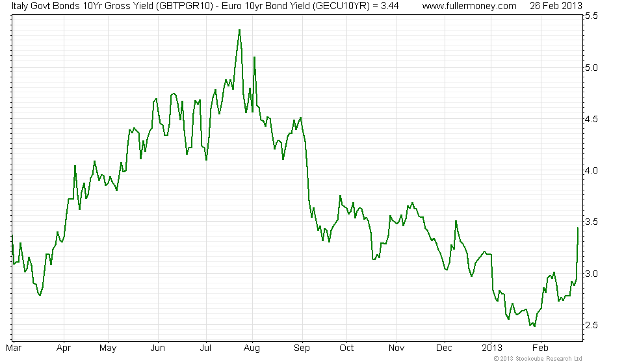The width and height of the screenshot is (637, 364).
Task: Click the Aug x-axis label
Action: tap(252, 348)
